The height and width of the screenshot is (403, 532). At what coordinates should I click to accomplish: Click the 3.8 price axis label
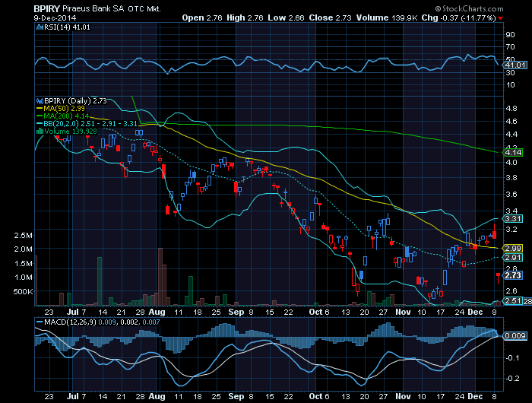(511, 178)
